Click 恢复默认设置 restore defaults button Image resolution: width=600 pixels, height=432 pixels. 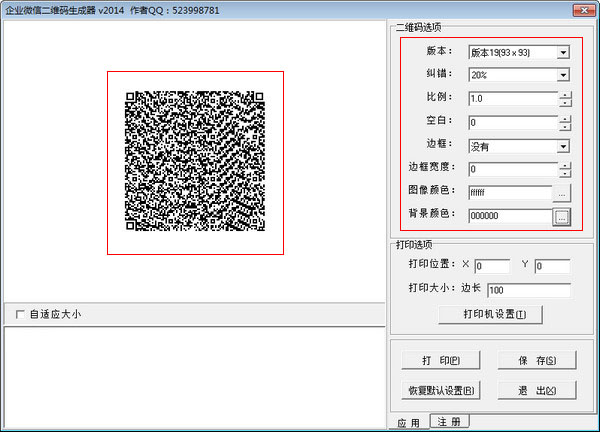[x=441, y=390]
